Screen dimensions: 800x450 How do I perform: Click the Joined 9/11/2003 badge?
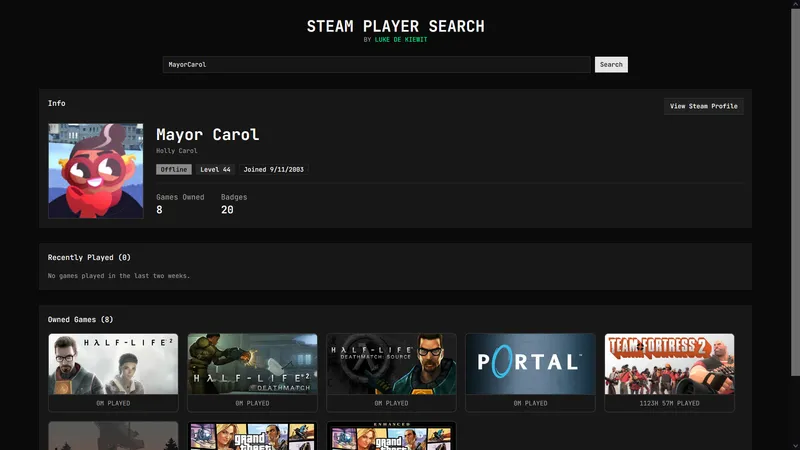click(x=273, y=169)
